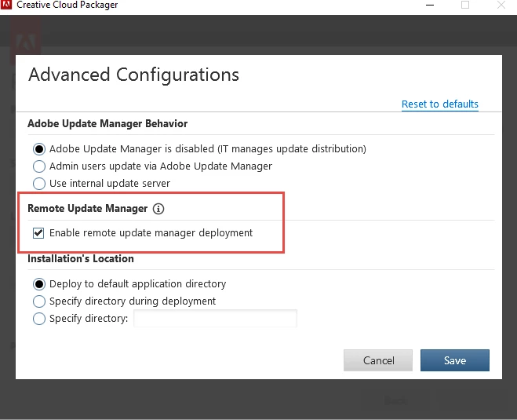517x420 pixels.
Task: Click the Advanced Configurations heading
Action: 133,75
